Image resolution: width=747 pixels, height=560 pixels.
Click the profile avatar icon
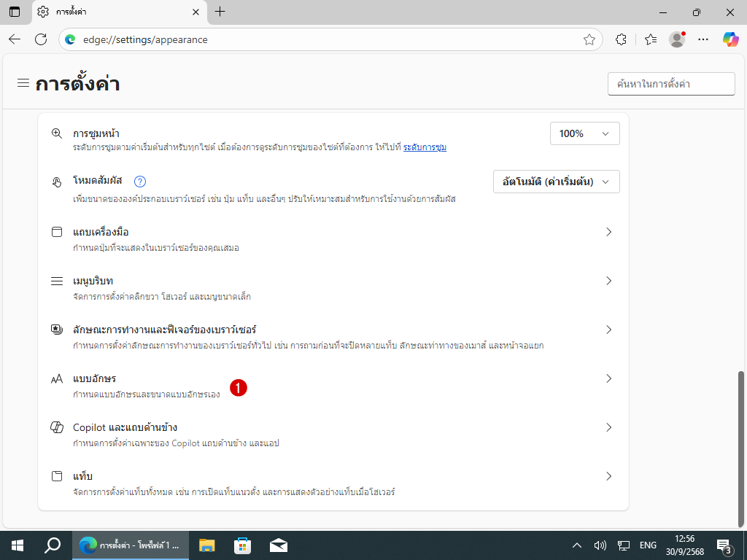point(677,39)
